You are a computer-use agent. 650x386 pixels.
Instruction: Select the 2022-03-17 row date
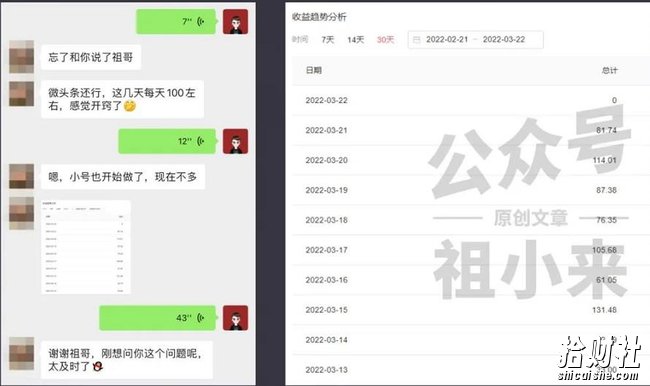point(326,250)
